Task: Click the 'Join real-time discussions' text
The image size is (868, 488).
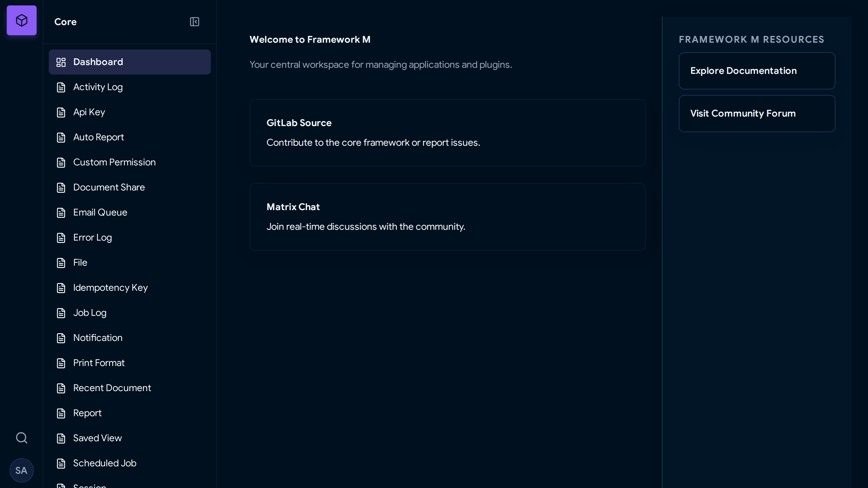Action: 366,226
